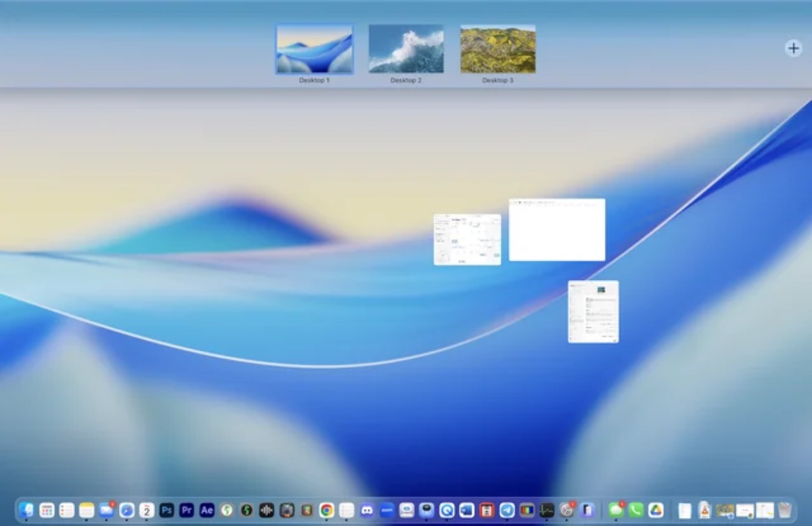Viewport: 812px width, 526px height.
Task: Open Google Chrome from the dock
Action: coord(327,510)
